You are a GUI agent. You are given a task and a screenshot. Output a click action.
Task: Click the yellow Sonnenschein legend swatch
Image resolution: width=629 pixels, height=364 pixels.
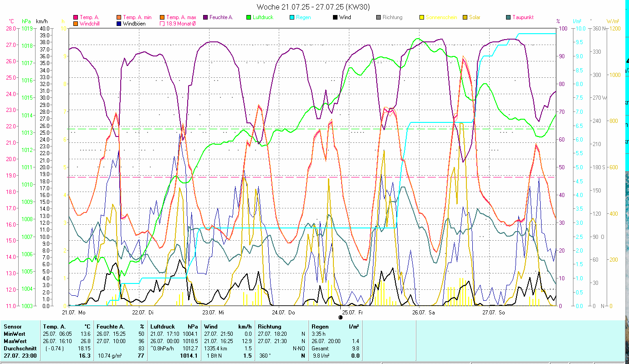point(422,18)
